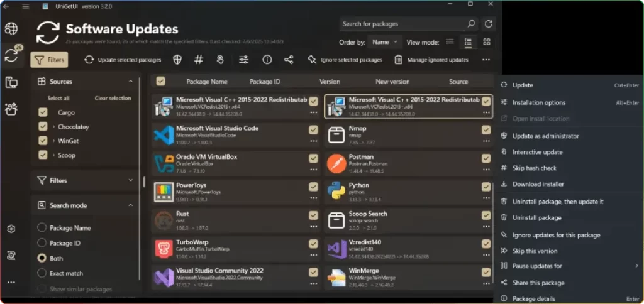Select the Package ID search mode
Image resolution: width=644 pixels, height=304 pixels.
(42, 243)
